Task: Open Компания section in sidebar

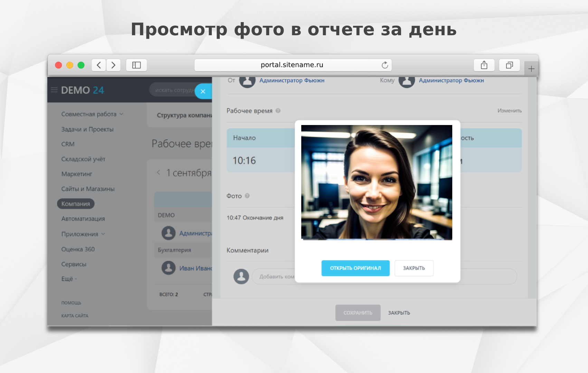Action: point(76,204)
